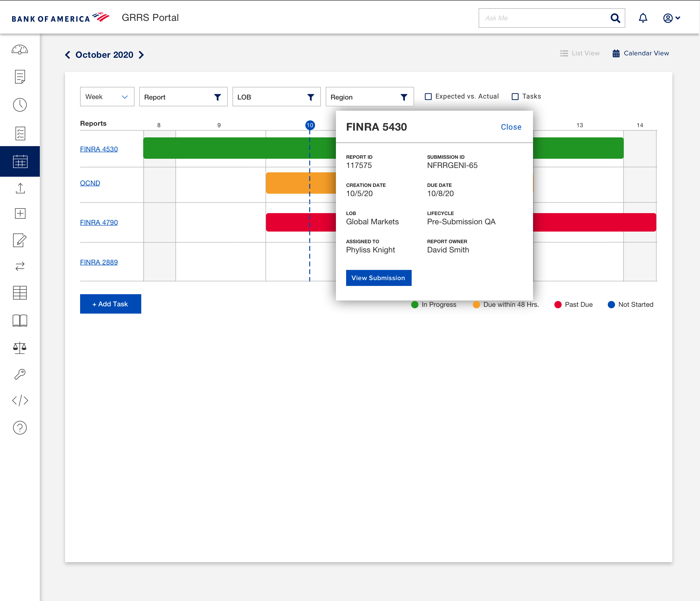Open the Report filter dropdown
The image size is (700, 601).
(183, 97)
